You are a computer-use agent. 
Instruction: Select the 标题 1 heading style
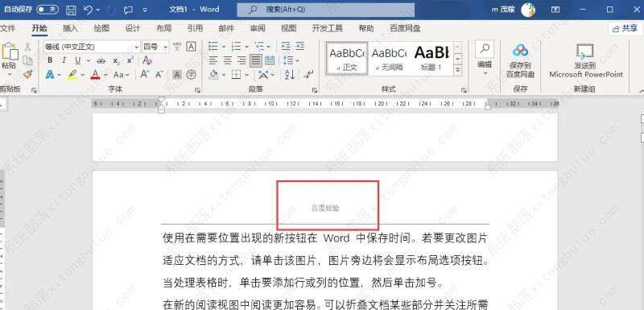pos(431,58)
